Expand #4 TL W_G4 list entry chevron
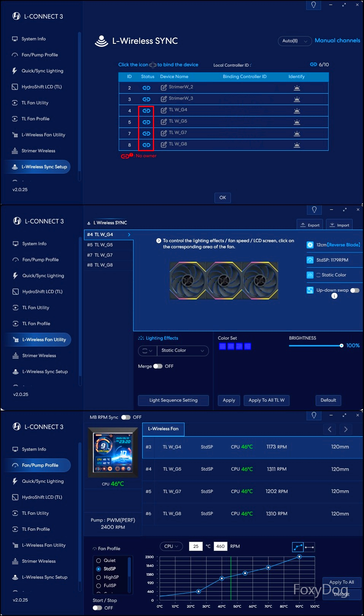The image size is (364, 616). tap(129, 235)
